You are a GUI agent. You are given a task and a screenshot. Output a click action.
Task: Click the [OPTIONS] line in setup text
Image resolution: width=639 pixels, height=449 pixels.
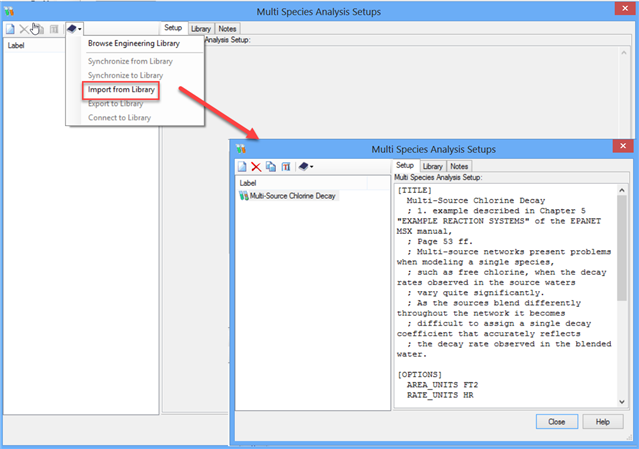point(419,374)
